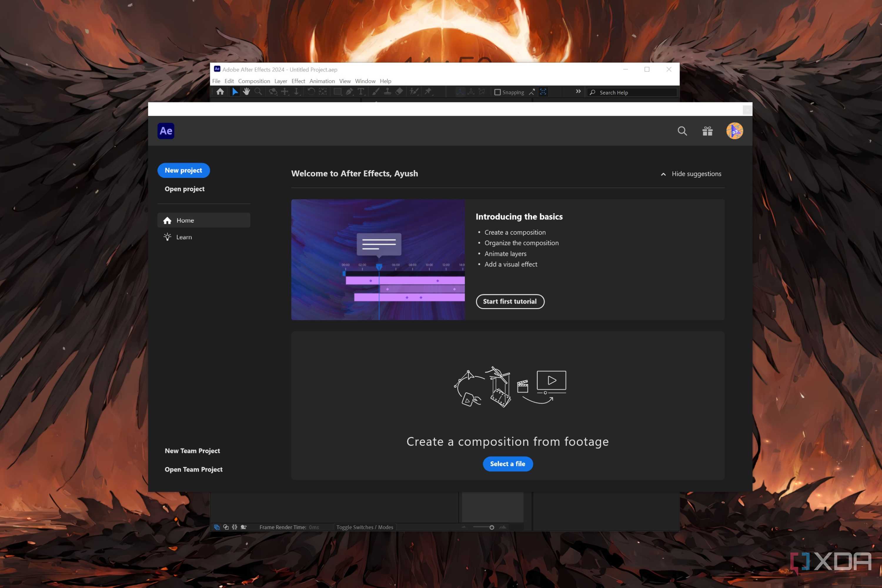Select the Zoom magnifier tool
The width and height of the screenshot is (882, 588).
(x=258, y=92)
